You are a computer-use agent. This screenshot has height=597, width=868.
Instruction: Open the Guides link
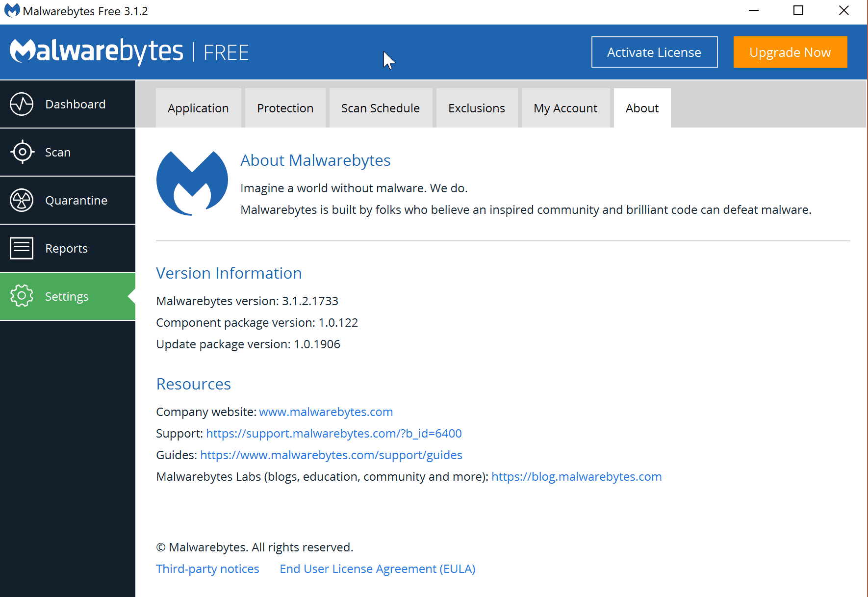pyautogui.click(x=331, y=455)
